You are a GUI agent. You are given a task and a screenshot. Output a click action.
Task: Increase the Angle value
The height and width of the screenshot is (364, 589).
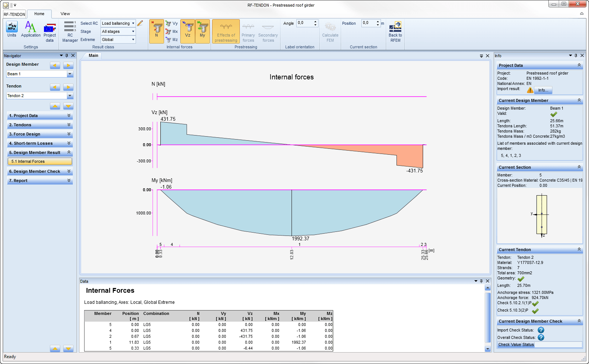coord(315,21)
